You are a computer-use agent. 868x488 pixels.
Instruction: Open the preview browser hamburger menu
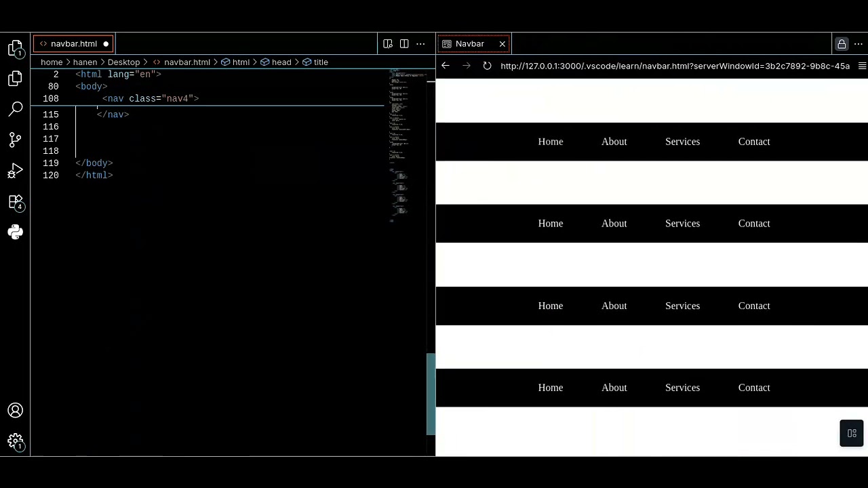[862, 66]
